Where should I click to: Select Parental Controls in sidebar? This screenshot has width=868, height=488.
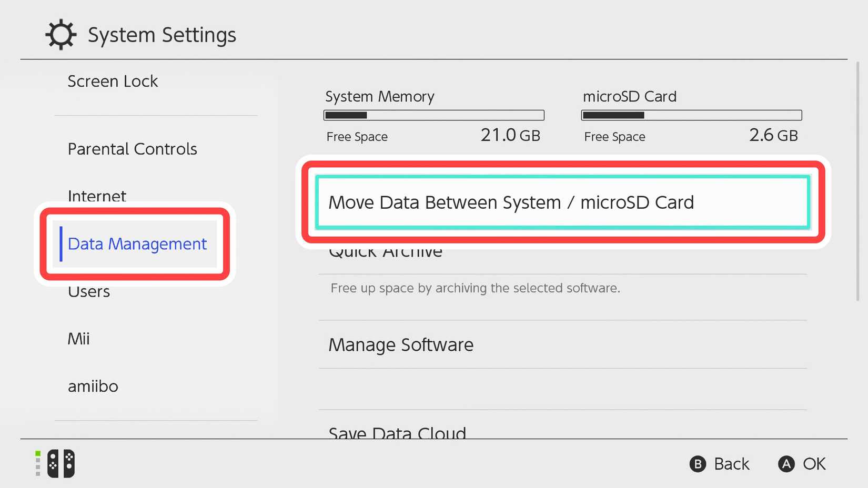pyautogui.click(x=132, y=149)
